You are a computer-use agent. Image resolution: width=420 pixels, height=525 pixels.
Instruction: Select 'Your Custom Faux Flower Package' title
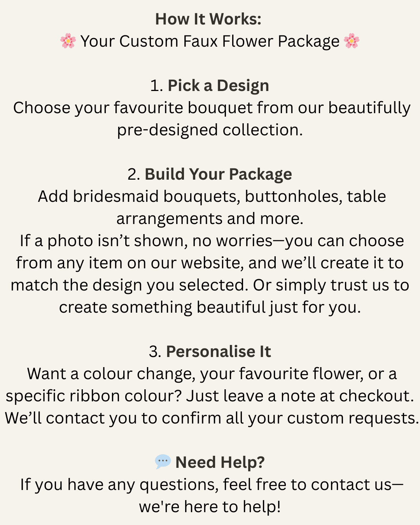click(210, 41)
